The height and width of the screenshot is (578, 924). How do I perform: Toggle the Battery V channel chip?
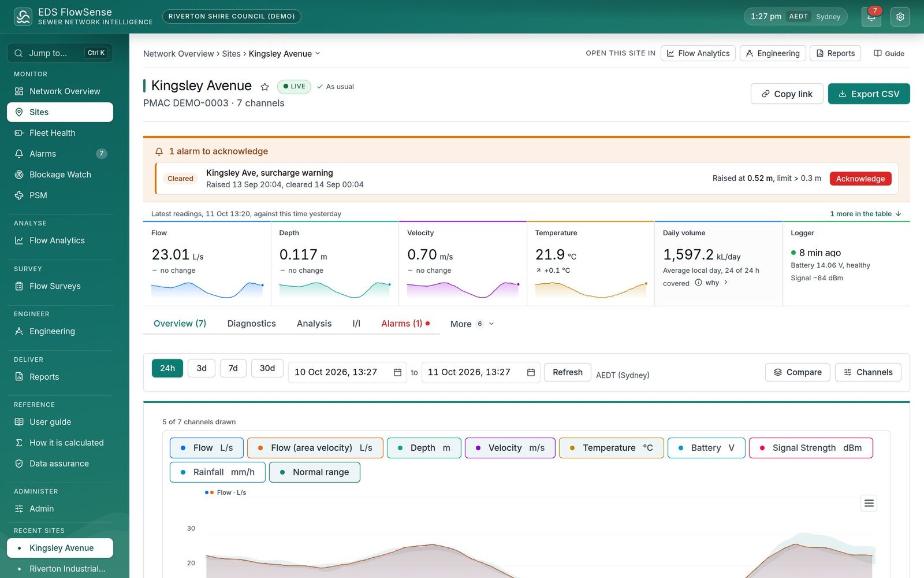coord(706,448)
